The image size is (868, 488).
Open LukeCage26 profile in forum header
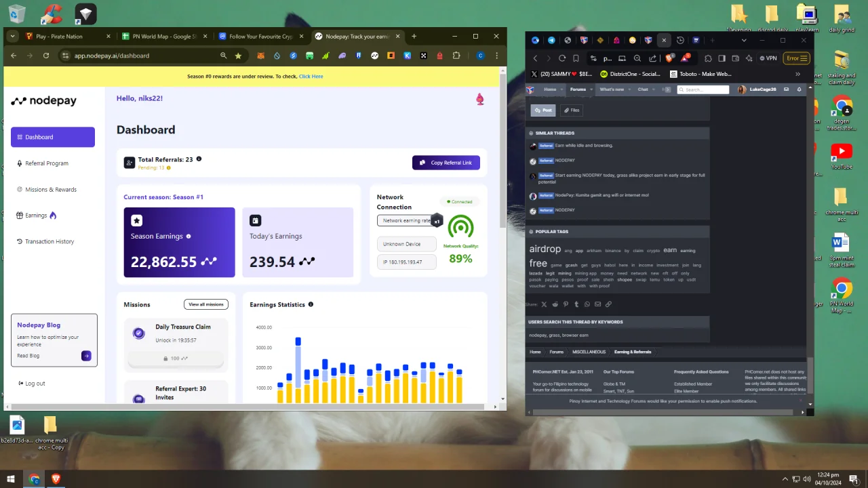pos(757,89)
